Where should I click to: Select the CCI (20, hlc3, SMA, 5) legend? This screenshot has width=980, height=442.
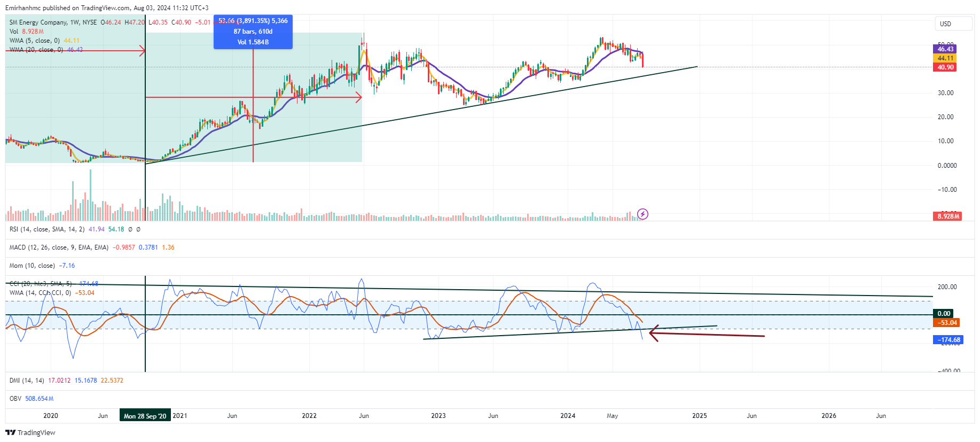54,284
